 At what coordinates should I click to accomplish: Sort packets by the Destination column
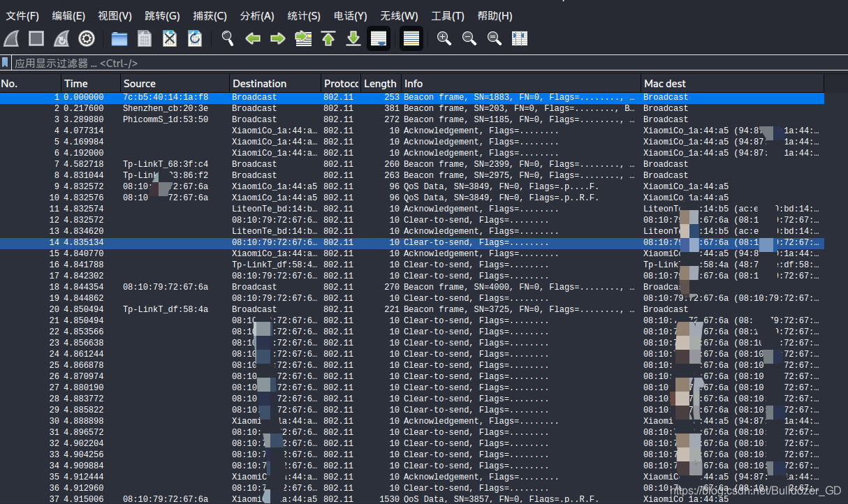point(275,83)
